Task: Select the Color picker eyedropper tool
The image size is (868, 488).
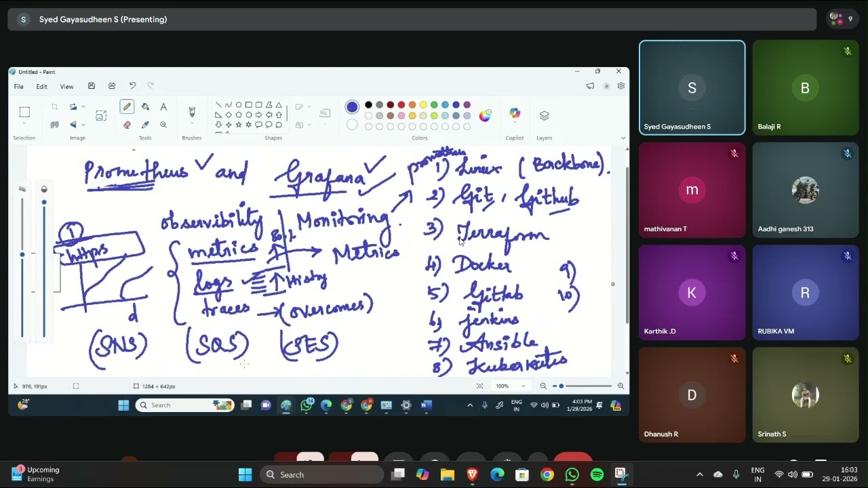Action: 145,125
